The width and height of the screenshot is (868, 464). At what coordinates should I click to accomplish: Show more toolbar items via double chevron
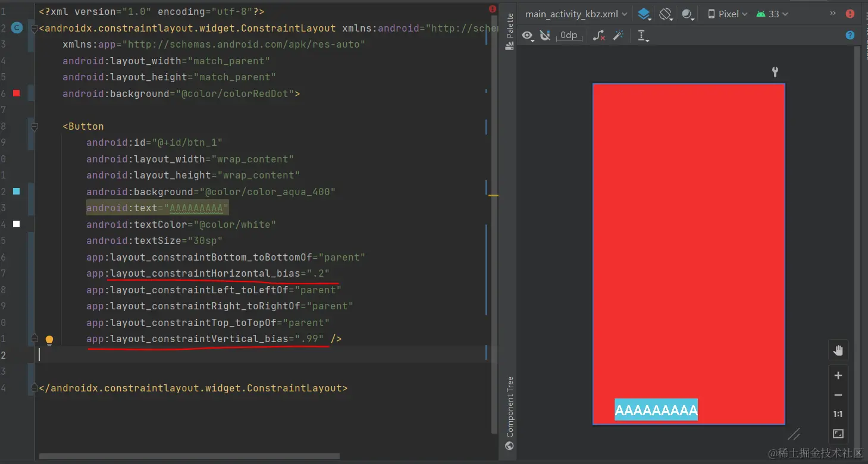pos(833,13)
